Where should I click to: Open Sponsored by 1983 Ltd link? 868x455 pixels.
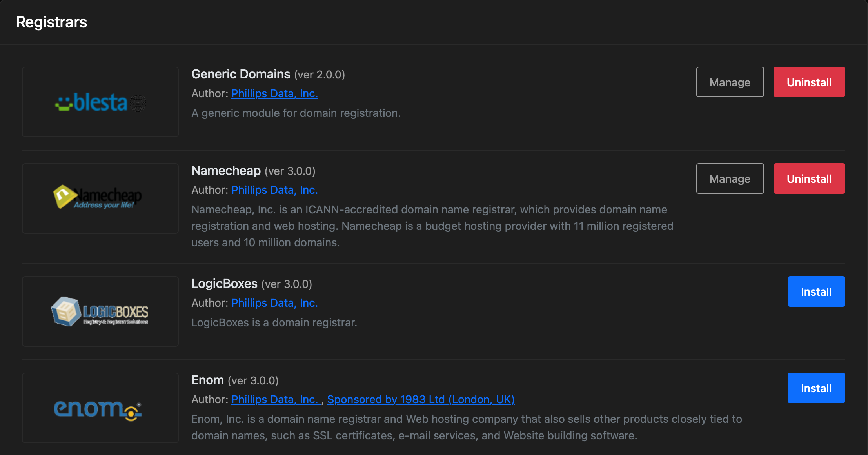click(421, 399)
